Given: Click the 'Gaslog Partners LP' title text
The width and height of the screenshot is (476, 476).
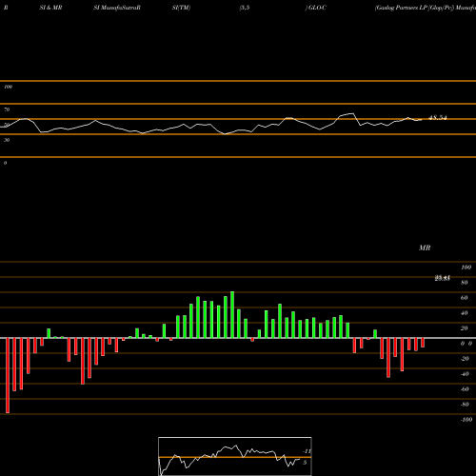Looking at the screenshot, I should click(401, 8).
